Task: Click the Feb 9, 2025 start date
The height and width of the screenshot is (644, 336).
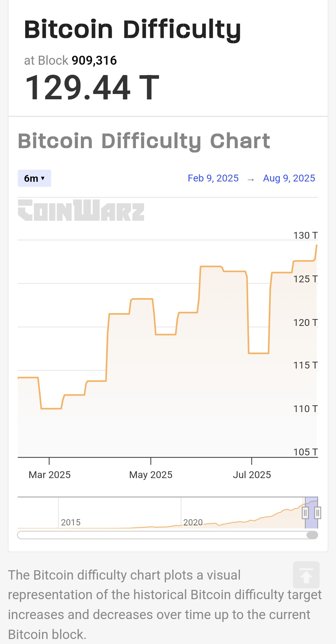Action: pyautogui.click(x=213, y=178)
